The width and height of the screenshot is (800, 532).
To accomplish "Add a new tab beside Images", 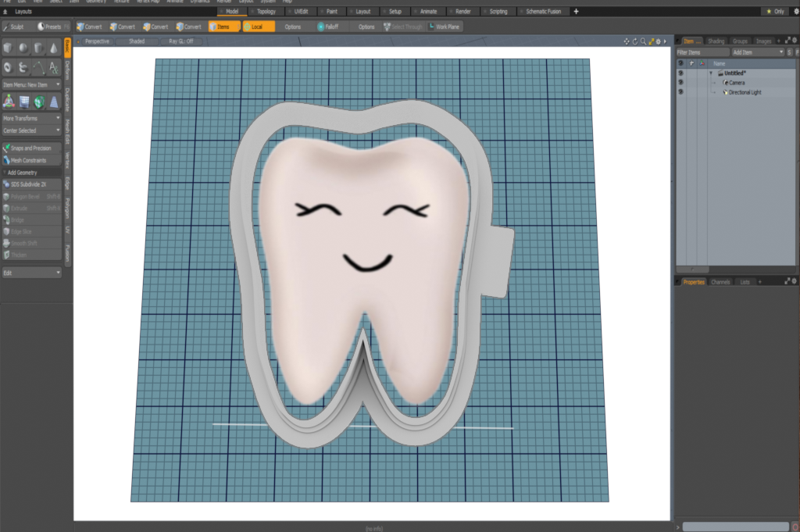I will point(779,41).
